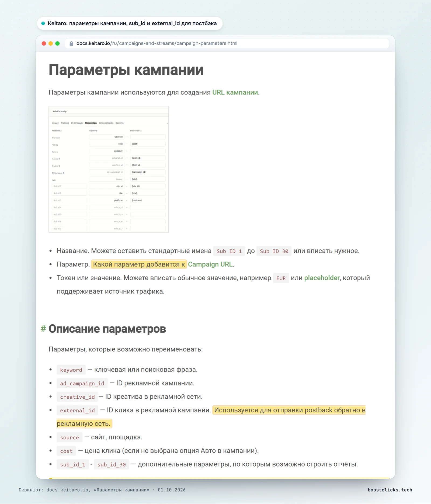Click the green maximize window dot
Image resolution: width=431 pixels, height=504 pixels.
pyautogui.click(x=57, y=43)
